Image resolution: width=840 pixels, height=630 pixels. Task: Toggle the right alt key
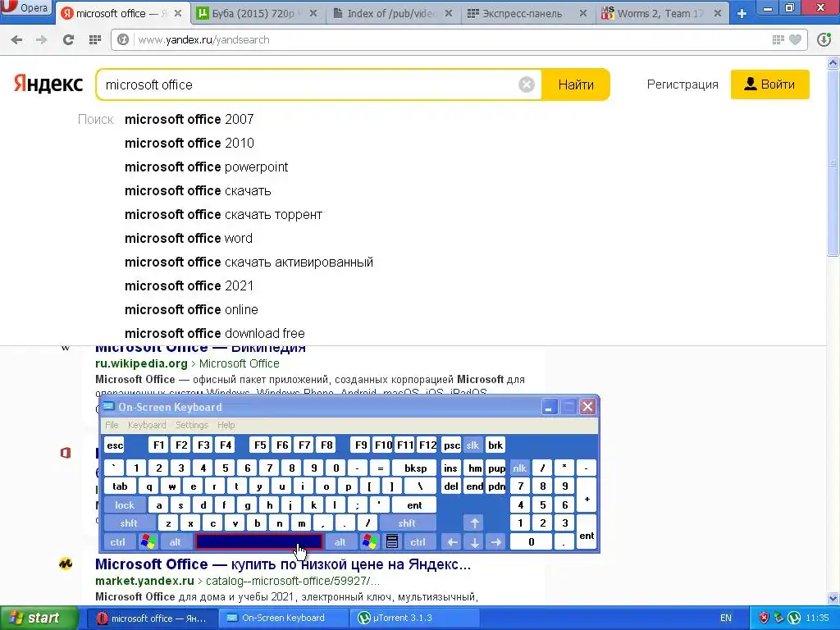[x=340, y=542]
